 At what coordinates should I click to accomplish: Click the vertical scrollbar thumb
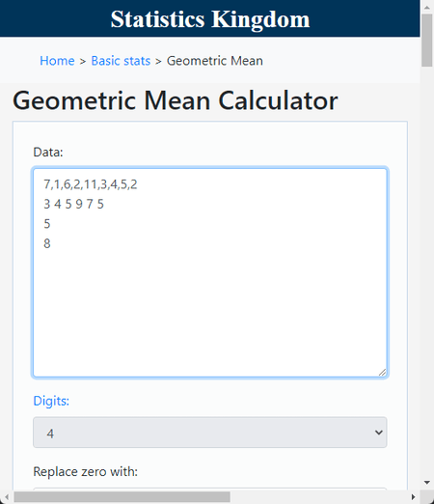[x=427, y=41]
